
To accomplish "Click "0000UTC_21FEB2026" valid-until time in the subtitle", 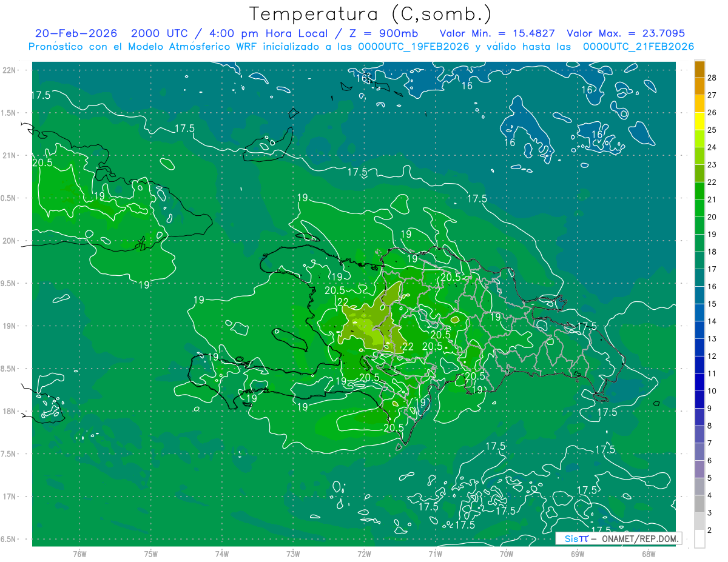I will pos(638,47).
